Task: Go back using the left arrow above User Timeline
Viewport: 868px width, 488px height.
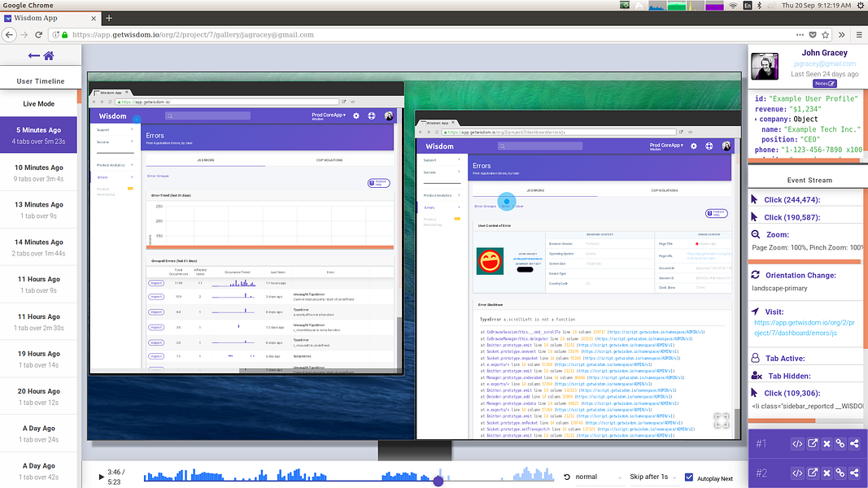Action: [x=34, y=55]
